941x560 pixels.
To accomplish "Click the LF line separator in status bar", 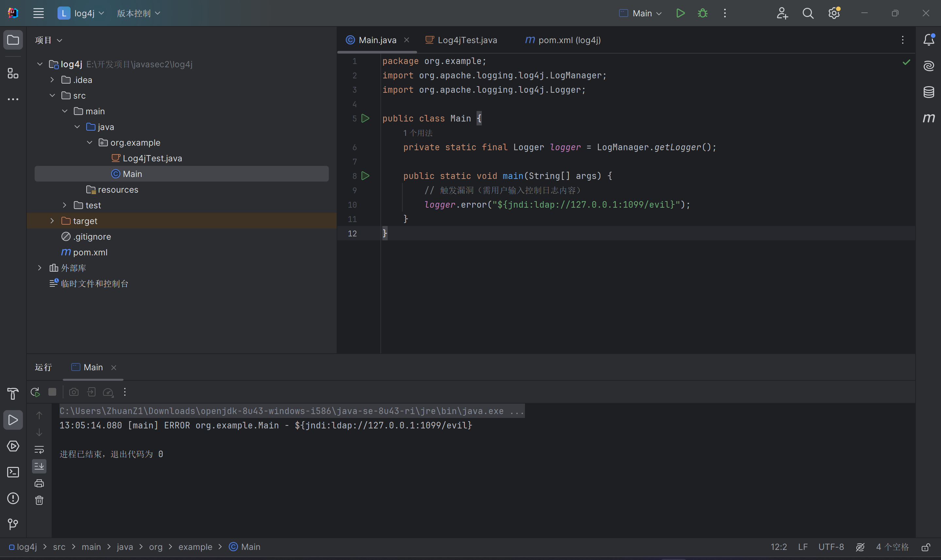I will point(803,547).
